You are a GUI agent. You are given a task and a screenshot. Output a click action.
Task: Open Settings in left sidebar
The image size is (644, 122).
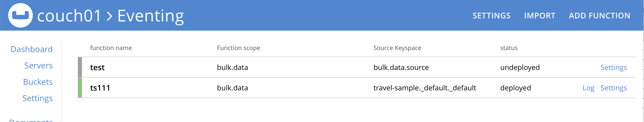click(x=37, y=98)
